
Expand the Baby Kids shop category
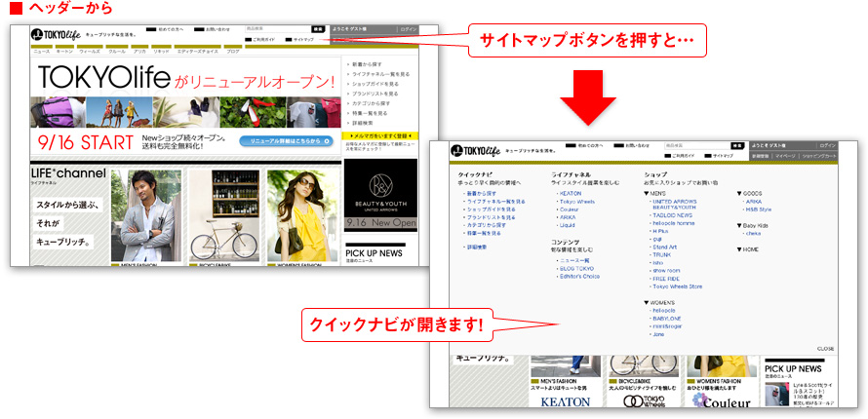[x=753, y=225]
